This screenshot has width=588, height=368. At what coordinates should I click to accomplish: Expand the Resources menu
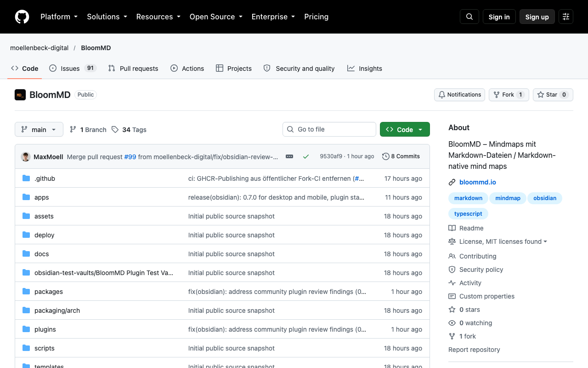point(158,17)
